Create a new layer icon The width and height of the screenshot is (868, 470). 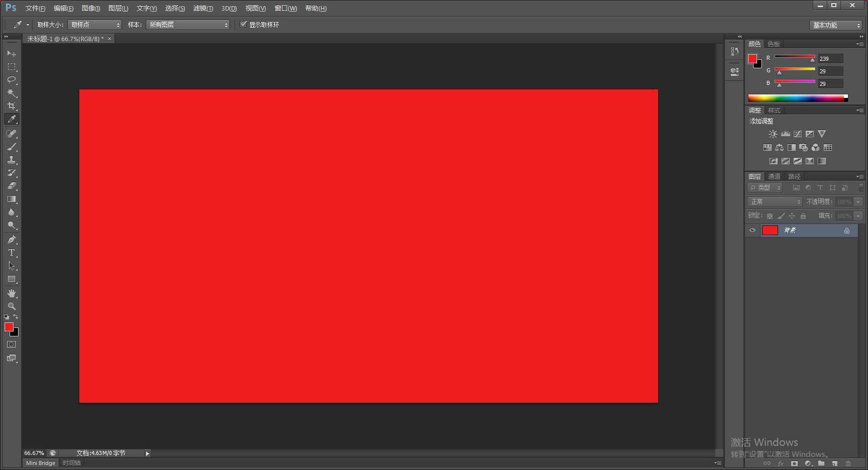pos(835,463)
